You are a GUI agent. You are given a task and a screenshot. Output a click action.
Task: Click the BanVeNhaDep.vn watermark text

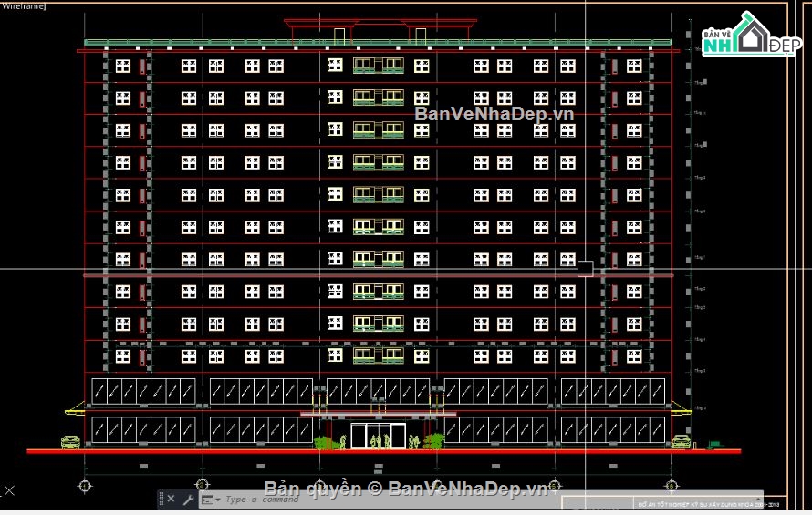(494, 114)
